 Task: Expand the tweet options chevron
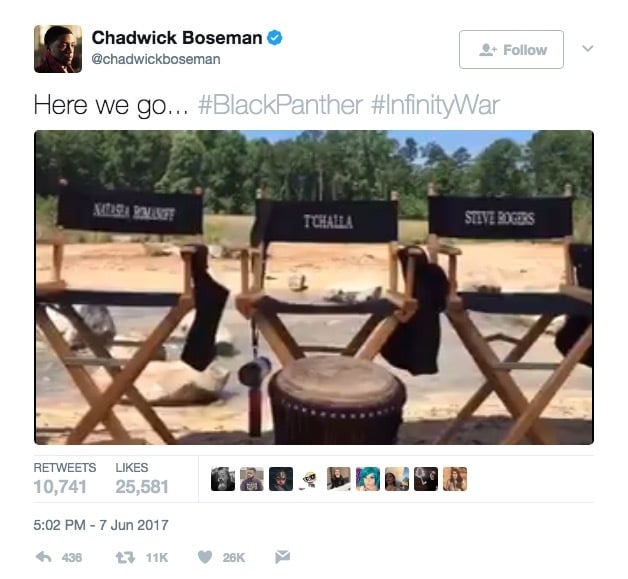click(x=588, y=48)
